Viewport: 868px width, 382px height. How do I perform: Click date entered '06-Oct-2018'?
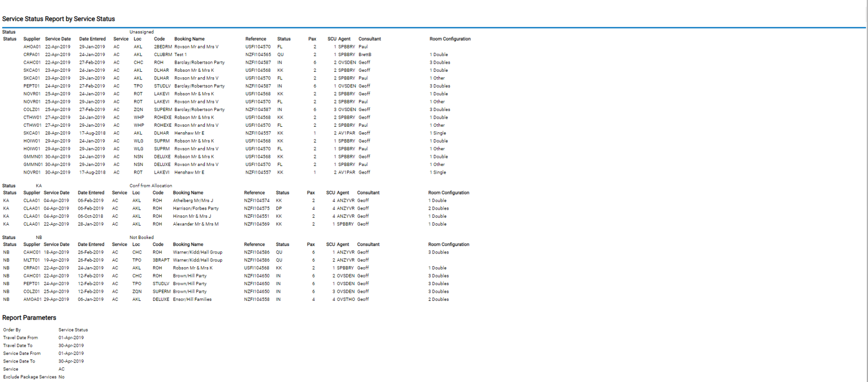pos(90,216)
